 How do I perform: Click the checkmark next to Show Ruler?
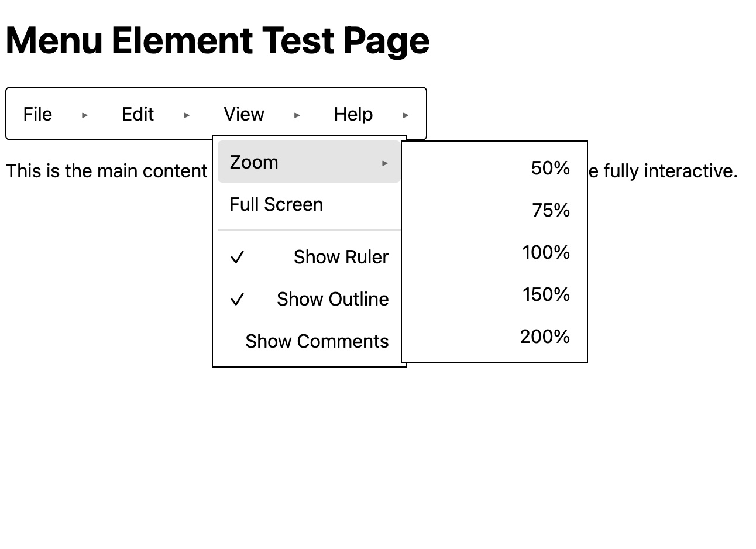pos(238,257)
